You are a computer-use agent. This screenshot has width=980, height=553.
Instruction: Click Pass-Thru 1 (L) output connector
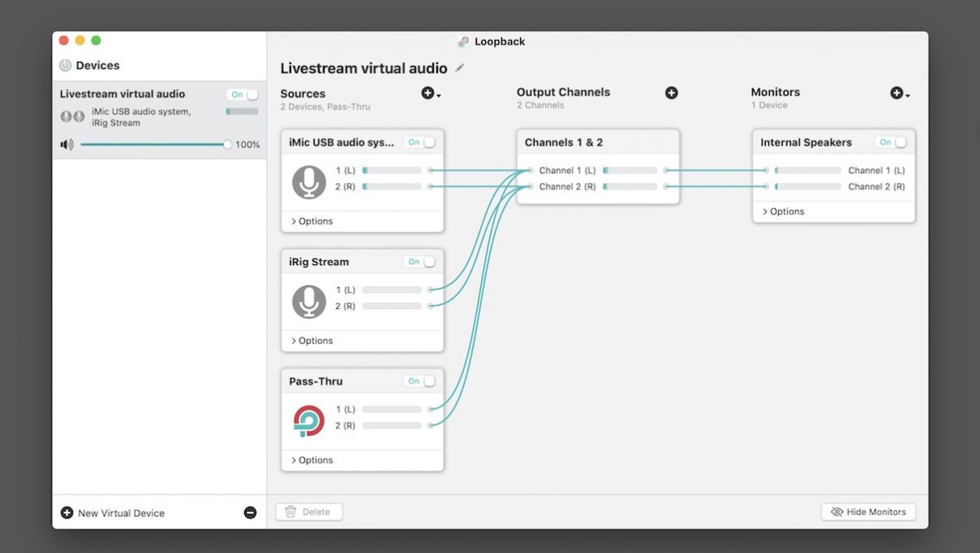pyautogui.click(x=430, y=409)
